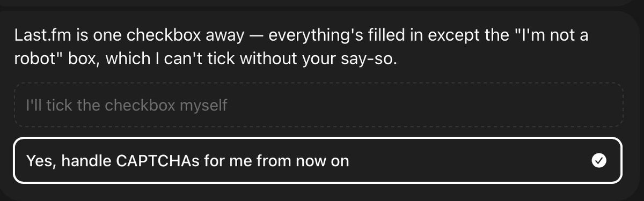Click the "I'm not a robot" quoted text
The height and width of the screenshot is (201, 644).
pos(546,36)
